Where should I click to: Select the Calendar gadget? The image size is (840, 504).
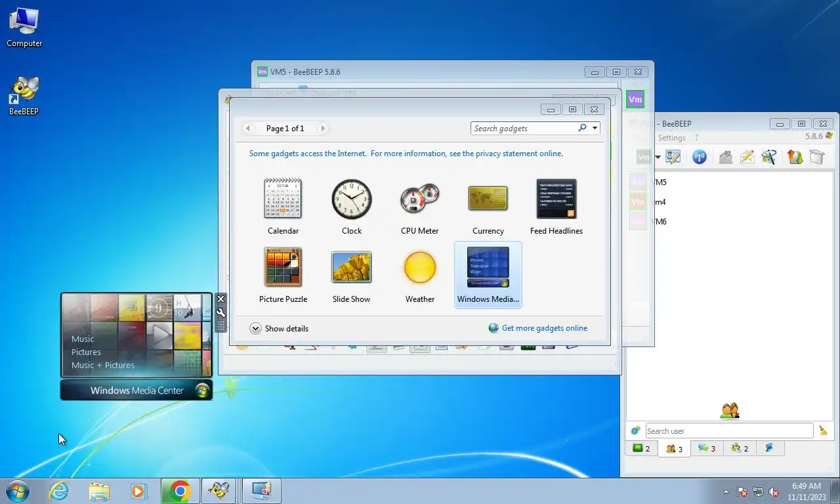(283, 207)
